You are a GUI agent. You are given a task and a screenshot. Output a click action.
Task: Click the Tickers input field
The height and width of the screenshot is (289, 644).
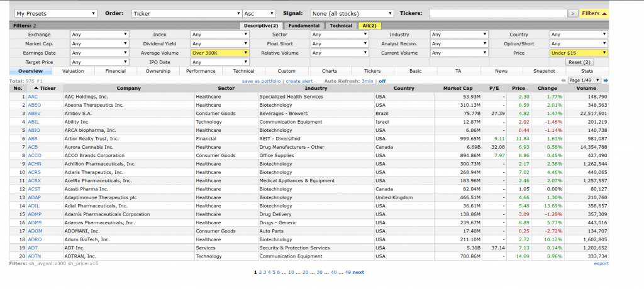click(498, 14)
